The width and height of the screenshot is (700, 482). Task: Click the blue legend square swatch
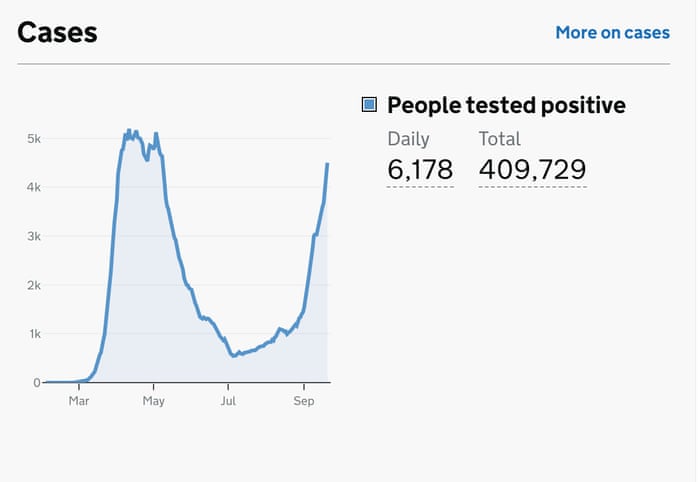pyautogui.click(x=369, y=105)
